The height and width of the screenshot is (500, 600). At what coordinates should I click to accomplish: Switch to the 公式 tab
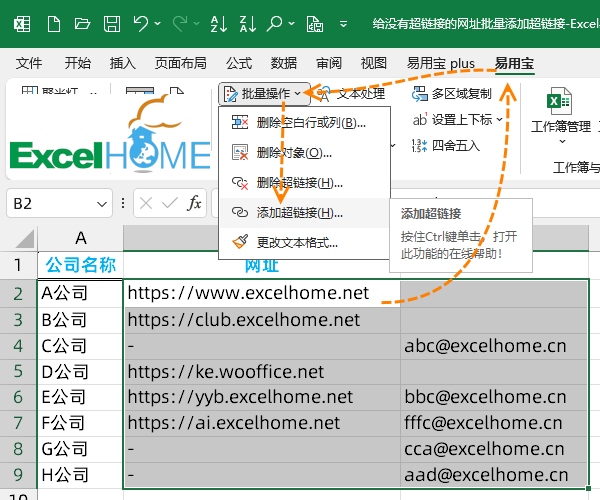(x=239, y=63)
